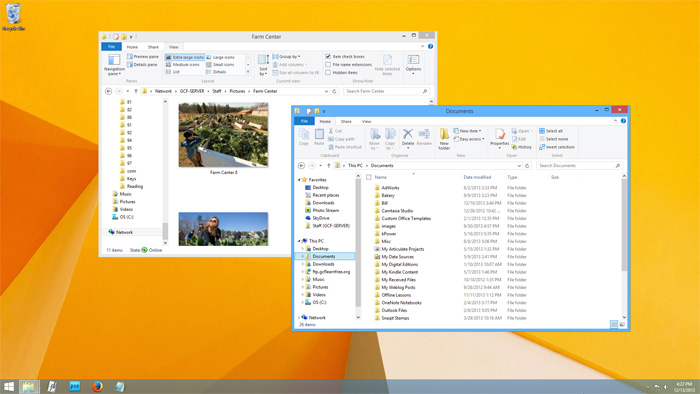This screenshot has width=700, height=394.
Task: Open the File tab in Documents window
Action: tap(304, 121)
